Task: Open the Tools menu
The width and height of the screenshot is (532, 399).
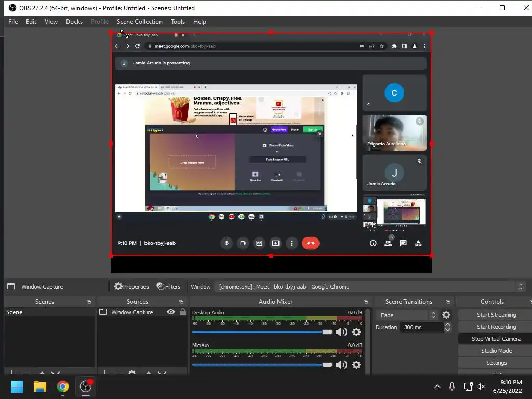Action: (x=178, y=22)
